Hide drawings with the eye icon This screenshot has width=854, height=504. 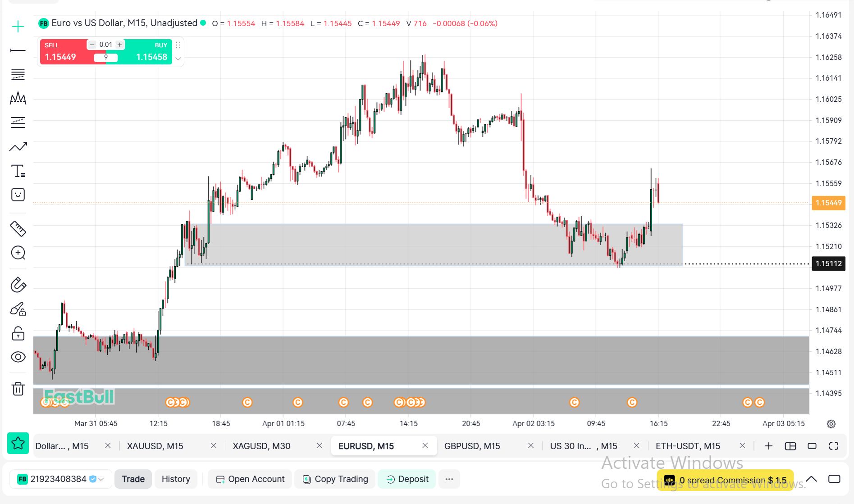tap(18, 357)
